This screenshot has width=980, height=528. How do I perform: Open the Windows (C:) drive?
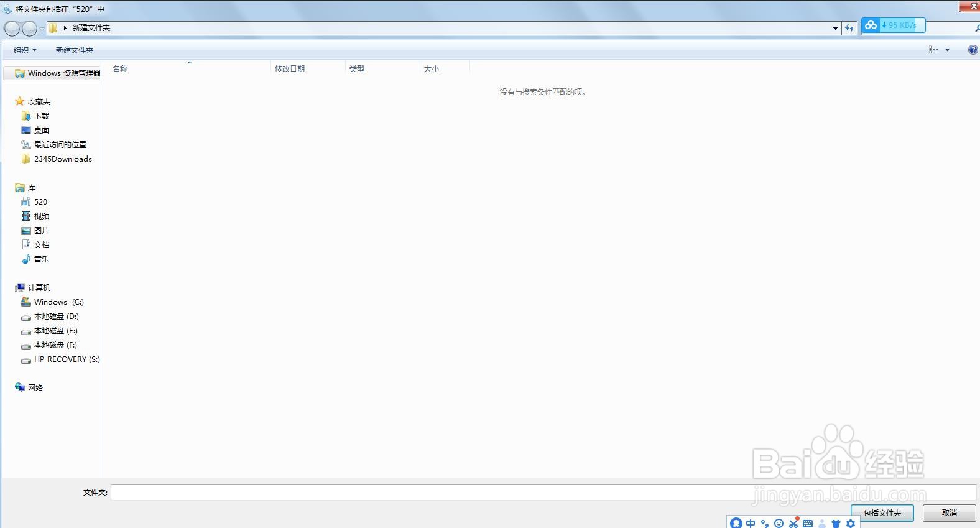(x=59, y=302)
